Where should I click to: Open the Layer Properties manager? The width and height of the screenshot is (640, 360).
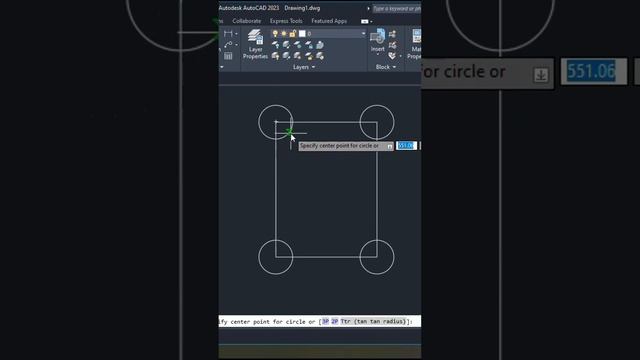coord(255,44)
